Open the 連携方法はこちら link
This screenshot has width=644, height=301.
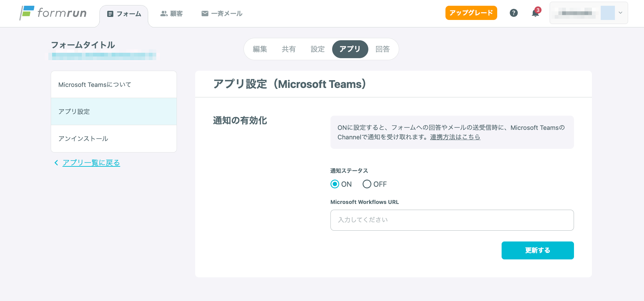click(x=455, y=137)
